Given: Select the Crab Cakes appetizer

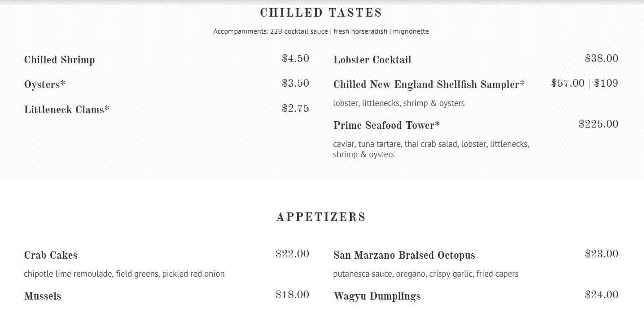Looking at the screenshot, I should click(51, 255).
